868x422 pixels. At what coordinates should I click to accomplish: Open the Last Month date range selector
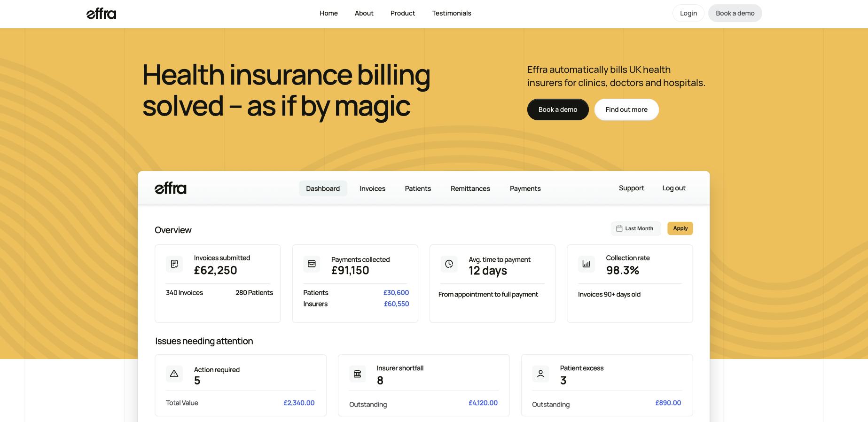pos(636,228)
